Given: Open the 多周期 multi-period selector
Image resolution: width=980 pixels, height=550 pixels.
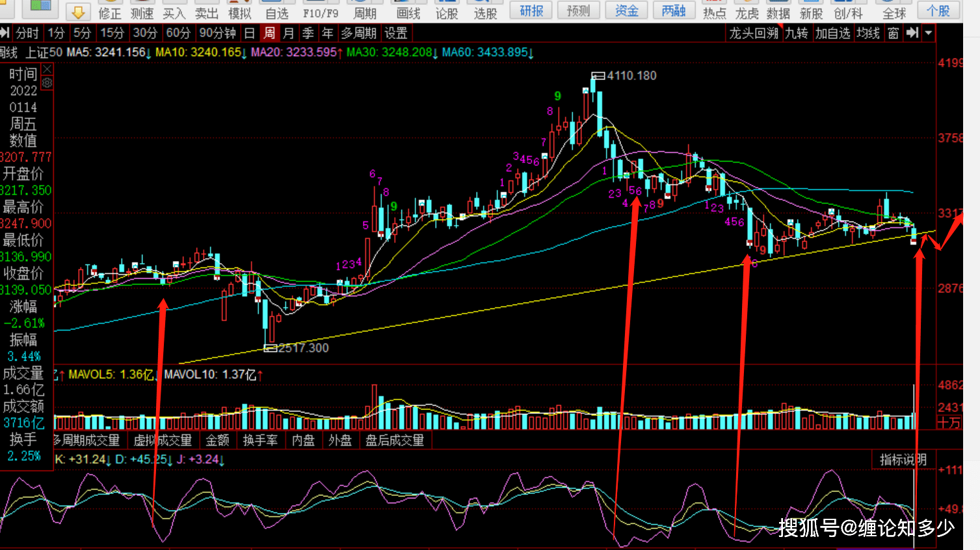Looking at the screenshot, I should [x=358, y=33].
